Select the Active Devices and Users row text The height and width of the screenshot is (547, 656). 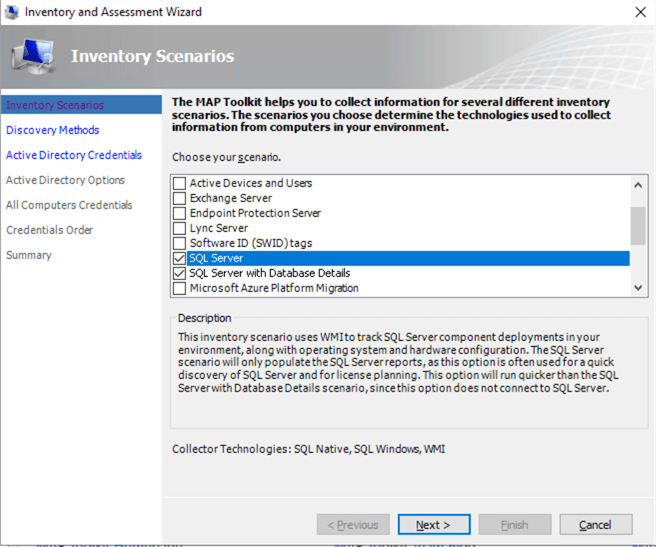tap(251, 183)
